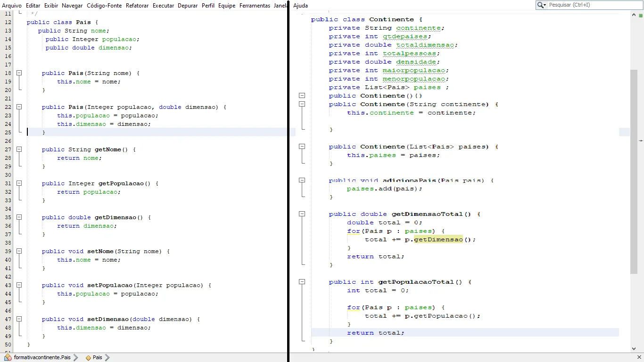Click 'int total = 0;' line
Image resolution: width=644 pixels, height=362 pixels.
tap(378, 290)
